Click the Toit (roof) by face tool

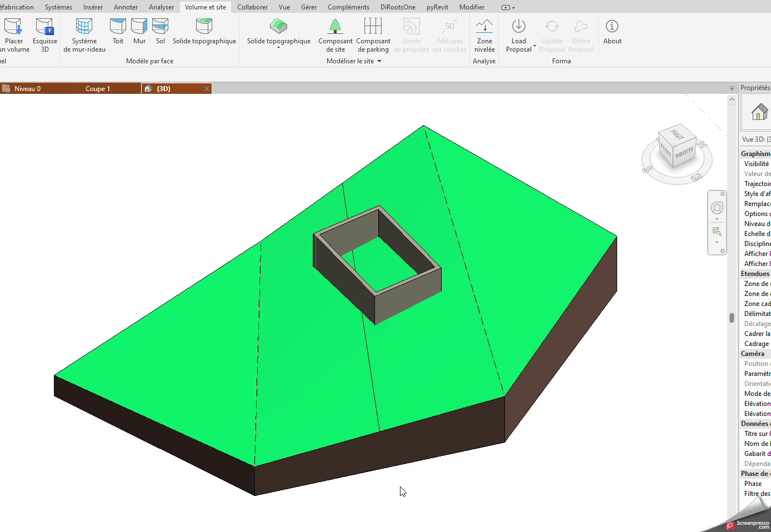[x=118, y=32]
